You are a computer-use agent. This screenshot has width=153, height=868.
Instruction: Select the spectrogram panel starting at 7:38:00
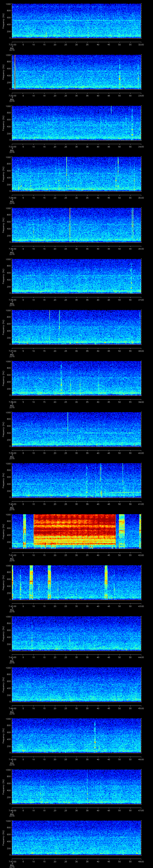click(x=77, y=378)
